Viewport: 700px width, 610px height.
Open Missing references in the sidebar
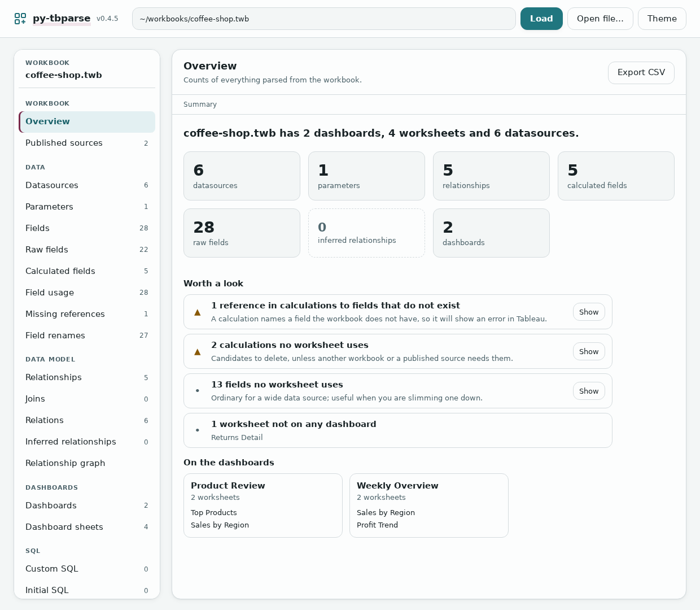coord(87,314)
